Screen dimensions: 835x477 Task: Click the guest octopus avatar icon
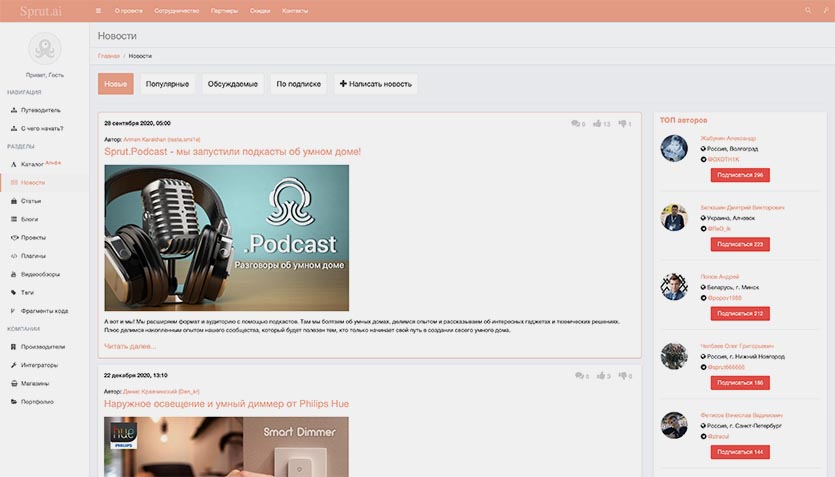44,48
